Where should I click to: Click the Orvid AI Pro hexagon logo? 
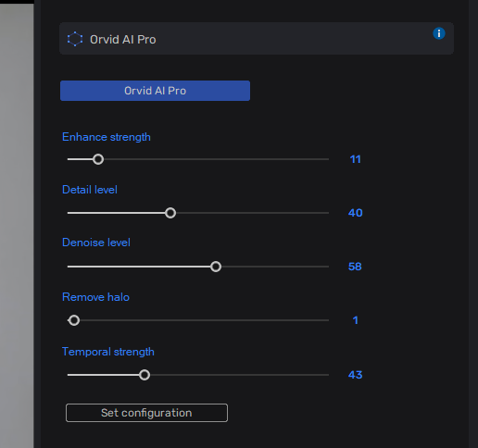coord(75,39)
